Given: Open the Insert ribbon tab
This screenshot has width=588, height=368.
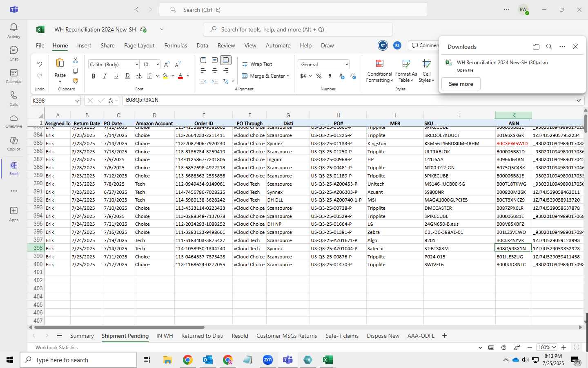Looking at the screenshot, I should coord(84,45).
